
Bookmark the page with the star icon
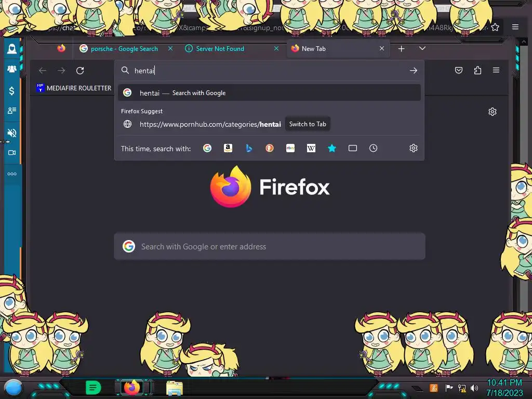click(495, 27)
